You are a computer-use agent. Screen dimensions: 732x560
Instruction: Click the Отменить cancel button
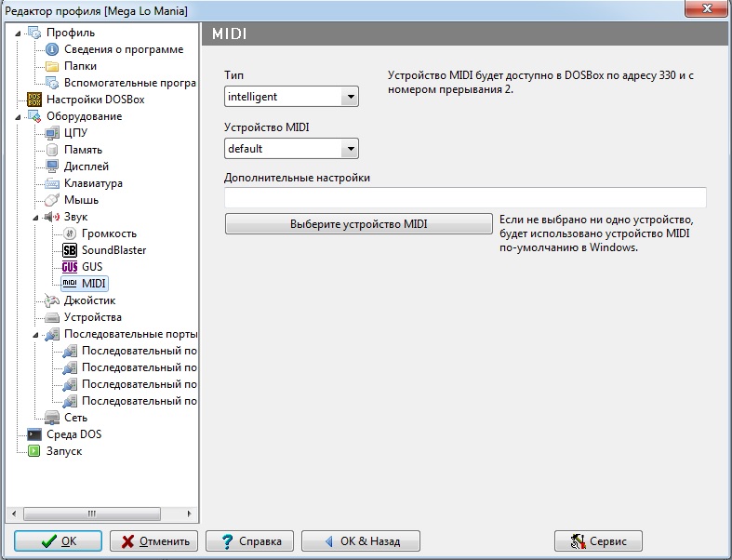coord(153,540)
